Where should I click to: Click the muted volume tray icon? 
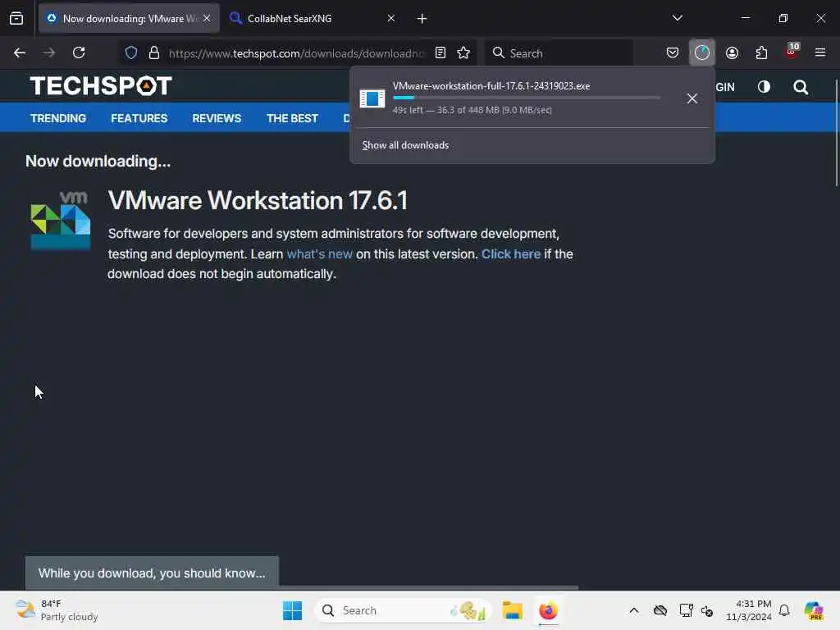coord(707,610)
